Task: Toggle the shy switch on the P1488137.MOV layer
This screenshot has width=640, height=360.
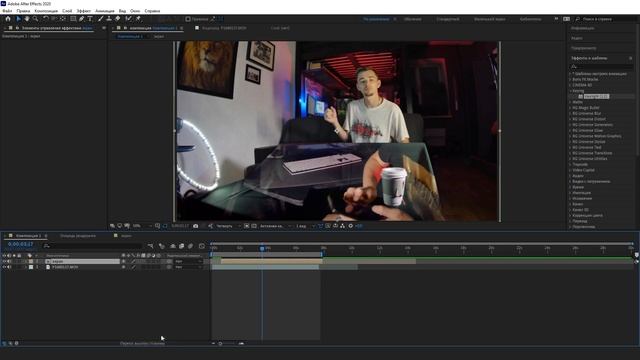Action: point(124,267)
